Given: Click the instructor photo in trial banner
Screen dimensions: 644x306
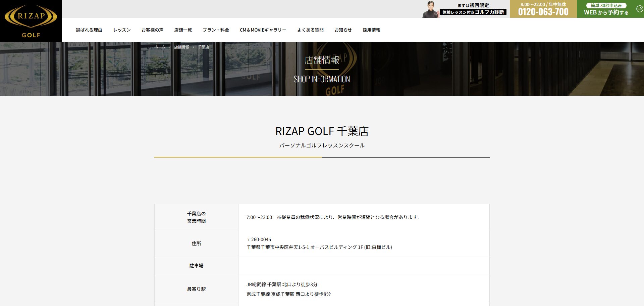Looking at the screenshot, I should point(431,9).
